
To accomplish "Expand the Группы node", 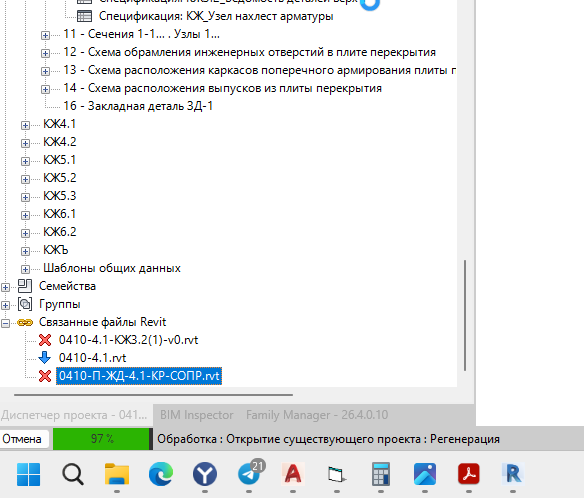I will click(x=5, y=305).
